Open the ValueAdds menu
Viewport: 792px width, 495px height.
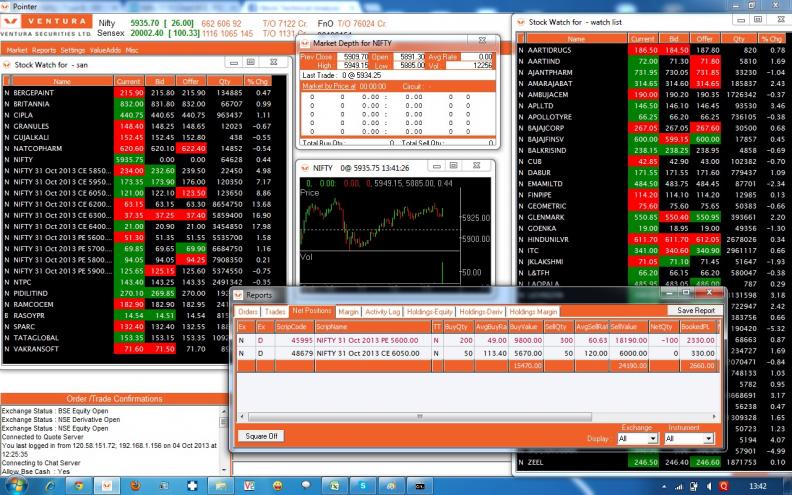pos(106,50)
